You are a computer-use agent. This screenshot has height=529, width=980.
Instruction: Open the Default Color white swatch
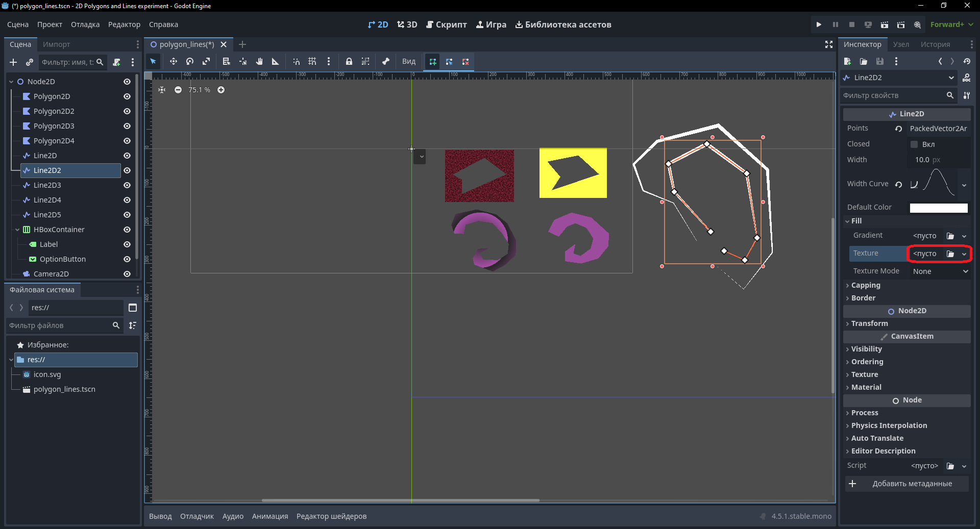click(939, 208)
